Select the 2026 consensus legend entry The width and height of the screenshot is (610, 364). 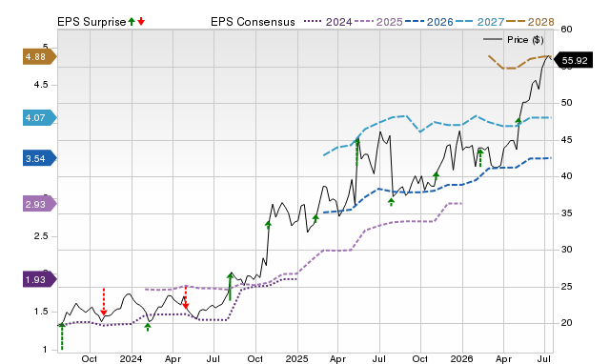[x=429, y=22]
